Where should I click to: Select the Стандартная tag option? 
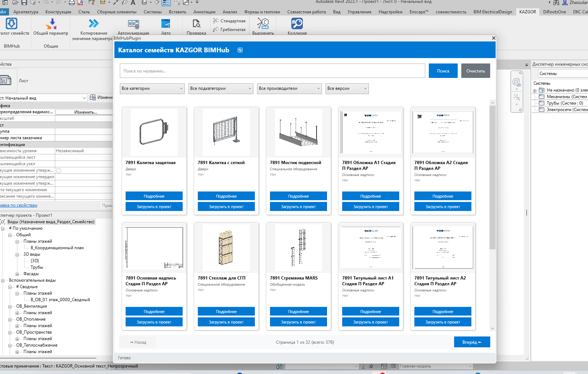[229, 21]
